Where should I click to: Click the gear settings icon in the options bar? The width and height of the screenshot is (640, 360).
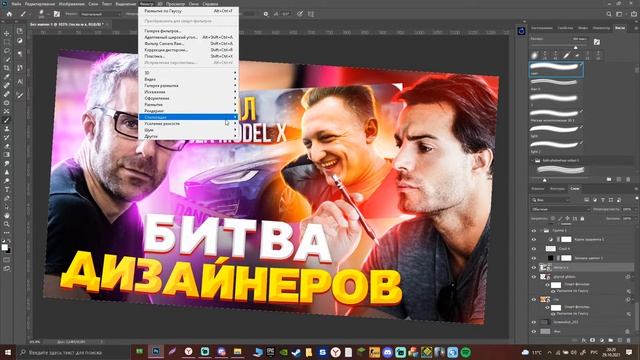(266, 14)
